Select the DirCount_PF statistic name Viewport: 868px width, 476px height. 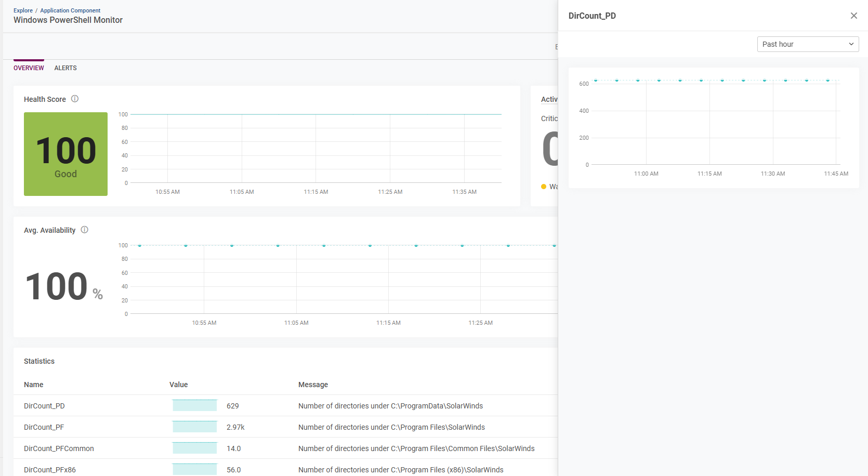[x=44, y=427]
